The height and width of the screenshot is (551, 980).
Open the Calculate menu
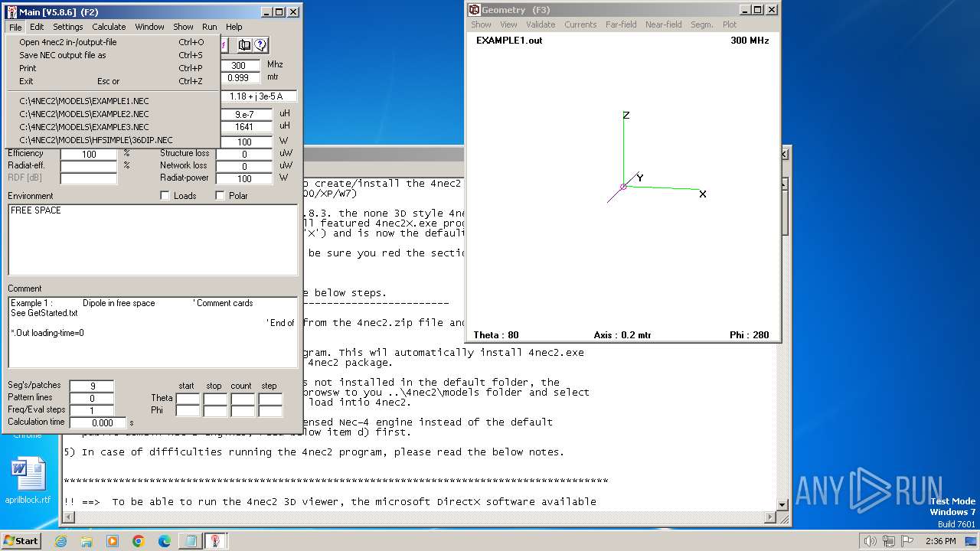coord(109,27)
